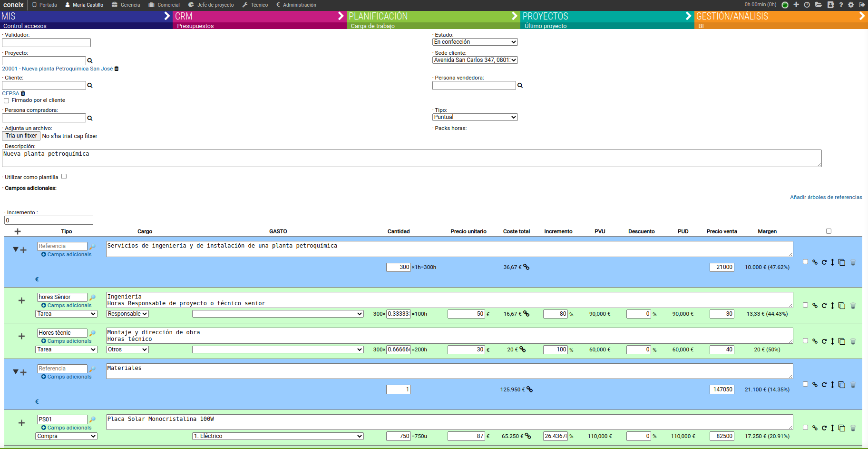Viewport: 868px width, 449px height.
Task: Check the Servicios de ingeniería row checkbox
Action: (x=805, y=262)
